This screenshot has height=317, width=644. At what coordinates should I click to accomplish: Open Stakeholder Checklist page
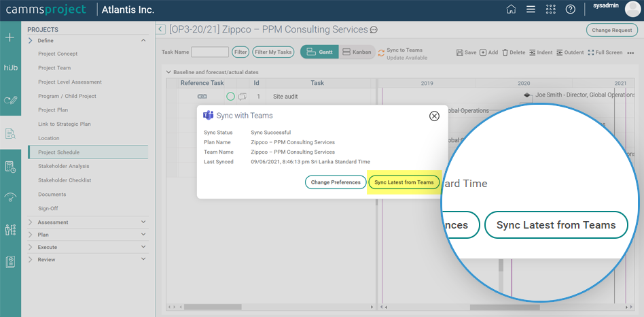pos(65,180)
